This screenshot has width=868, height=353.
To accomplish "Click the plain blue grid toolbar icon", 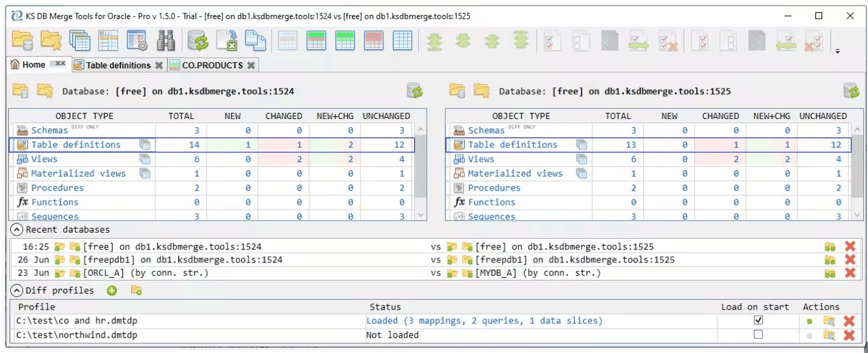I will pyautogui.click(x=403, y=41).
